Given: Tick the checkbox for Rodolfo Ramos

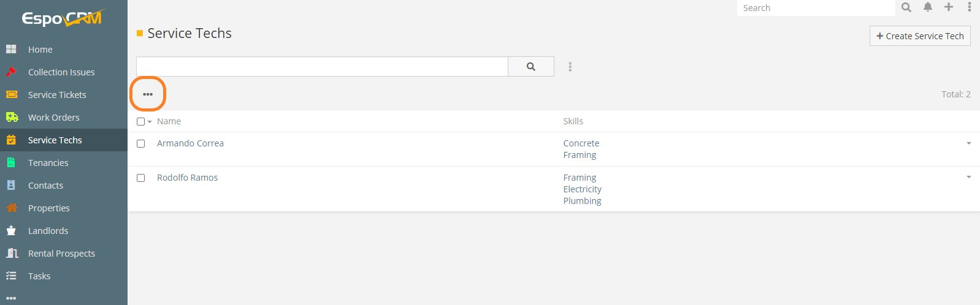Looking at the screenshot, I should 141,178.
